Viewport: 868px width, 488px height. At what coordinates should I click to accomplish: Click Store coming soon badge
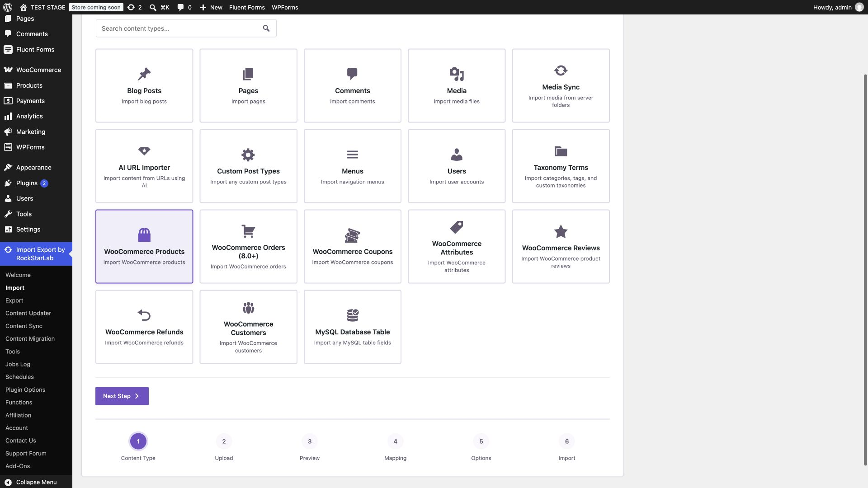coord(96,7)
